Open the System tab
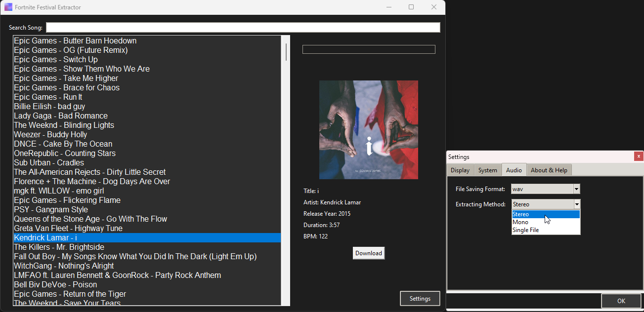Image resolution: width=644 pixels, height=312 pixels. coord(487,170)
